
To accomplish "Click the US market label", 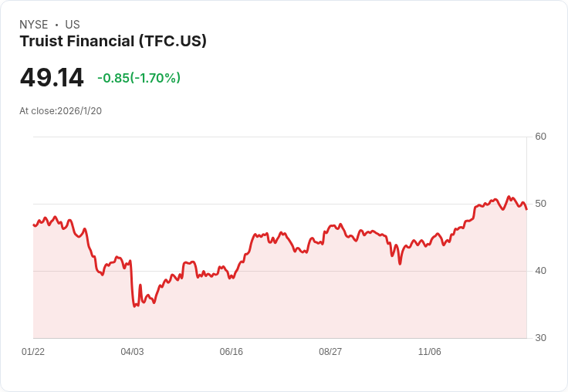I will click(x=73, y=25).
